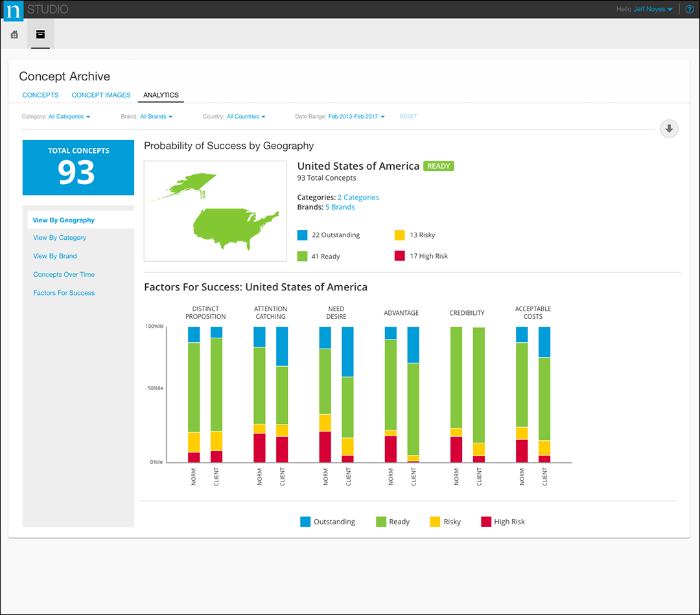The width and height of the screenshot is (700, 615).
Task: Click the Distinct Proposition CLIENT bar
Action: pos(216,395)
